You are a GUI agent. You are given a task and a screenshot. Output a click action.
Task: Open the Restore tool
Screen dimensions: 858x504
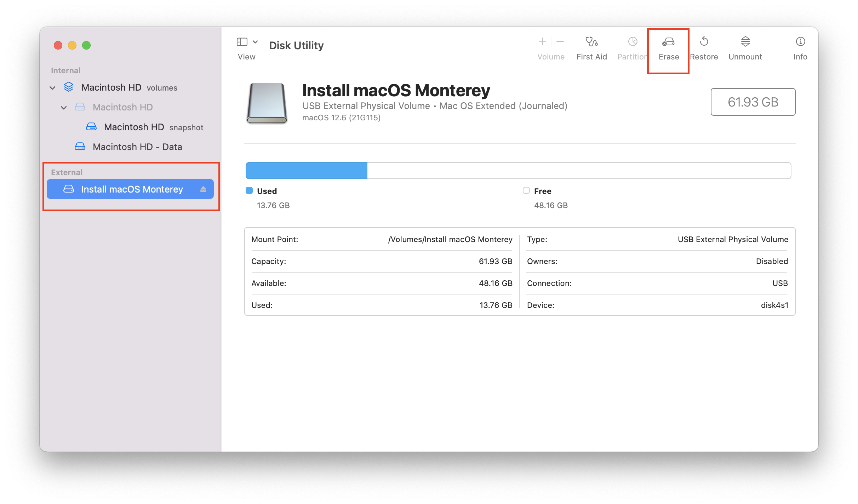pos(704,46)
